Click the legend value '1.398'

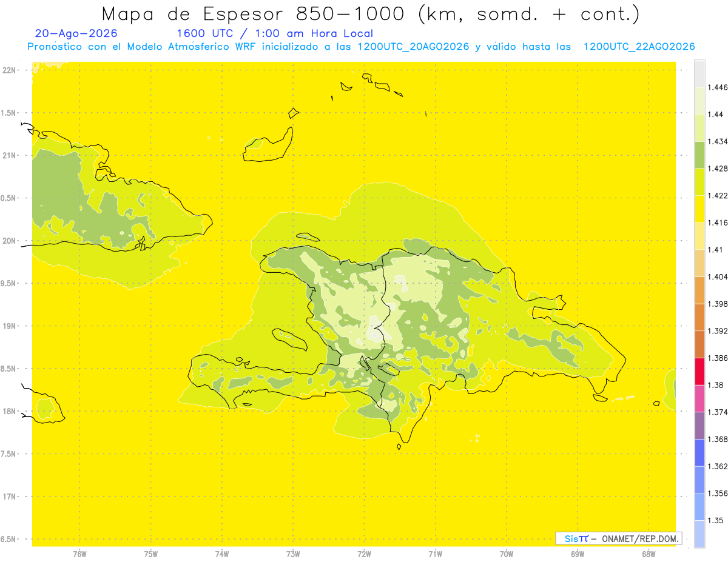(718, 304)
